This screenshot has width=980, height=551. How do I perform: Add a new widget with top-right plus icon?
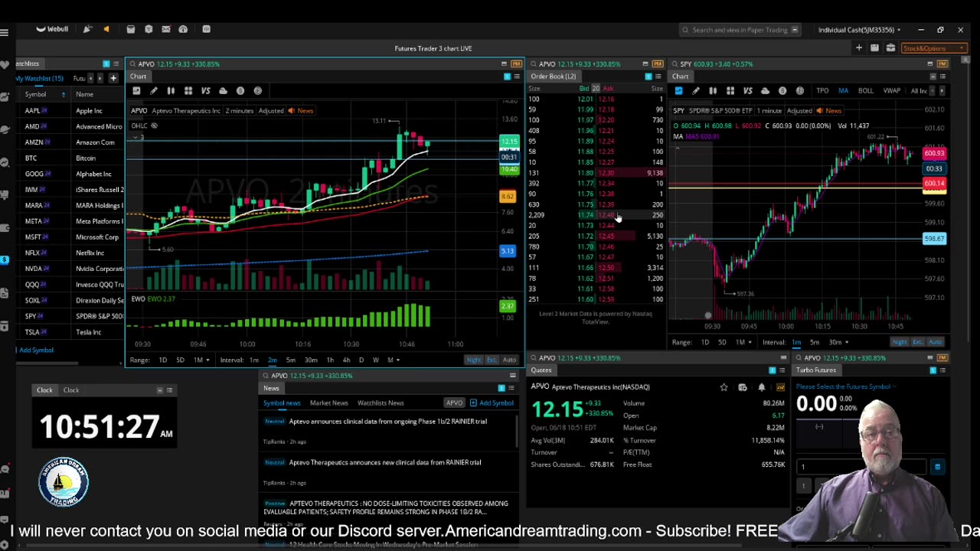click(x=859, y=48)
